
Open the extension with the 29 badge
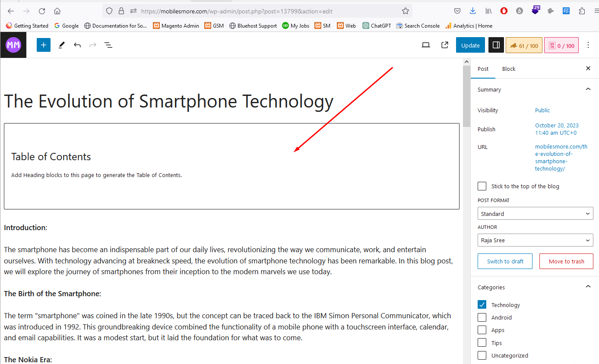click(x=536, y=10)
